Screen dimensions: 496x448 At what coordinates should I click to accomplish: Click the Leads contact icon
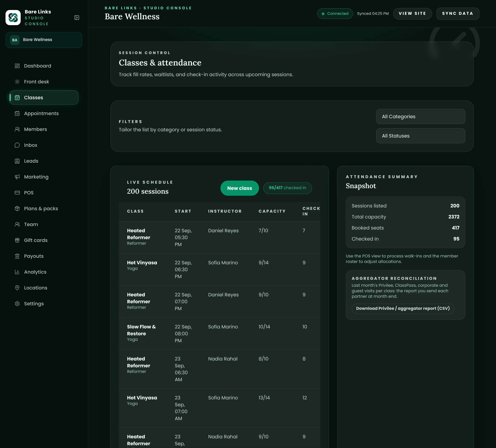click(17, 161)
